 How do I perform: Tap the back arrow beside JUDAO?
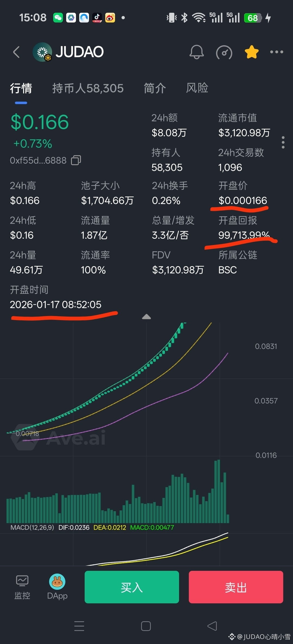(17, 52)
